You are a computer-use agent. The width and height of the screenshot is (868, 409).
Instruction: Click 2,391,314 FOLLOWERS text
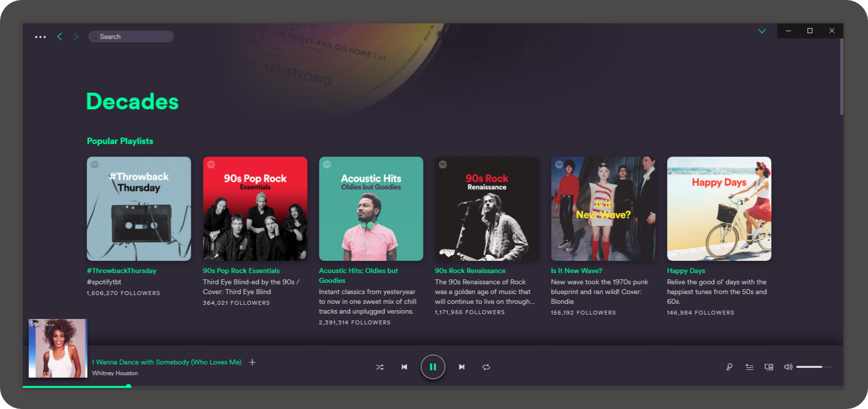click(x=355, y=322)
